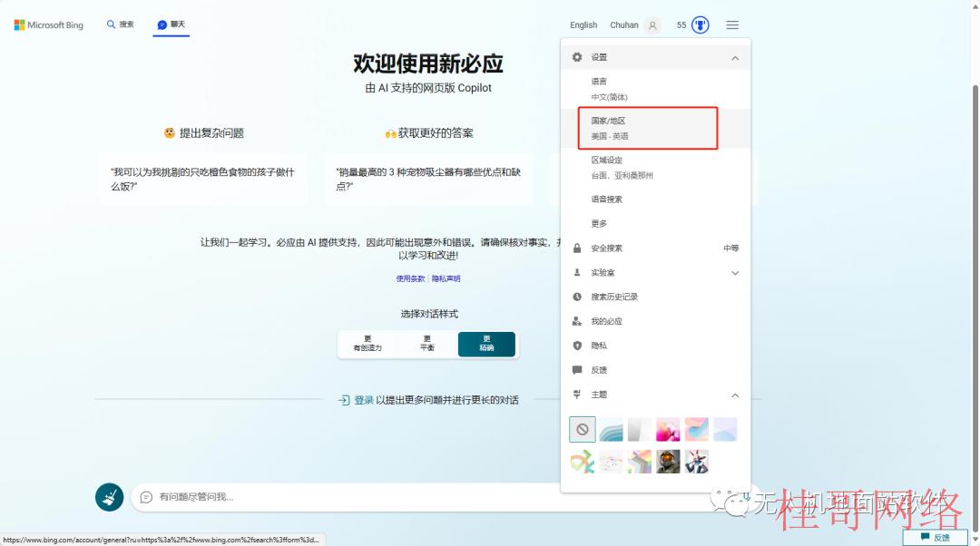Open the 国家/地区 美国-英语 setting

pyautogui.click(x=656, y=128)
